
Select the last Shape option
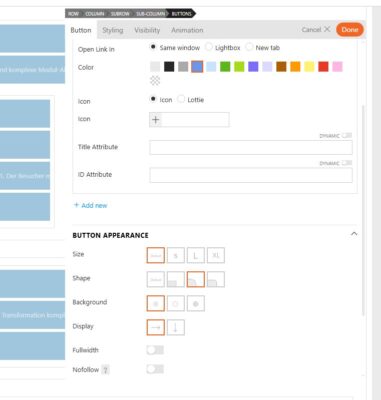(x=216, y=279)
